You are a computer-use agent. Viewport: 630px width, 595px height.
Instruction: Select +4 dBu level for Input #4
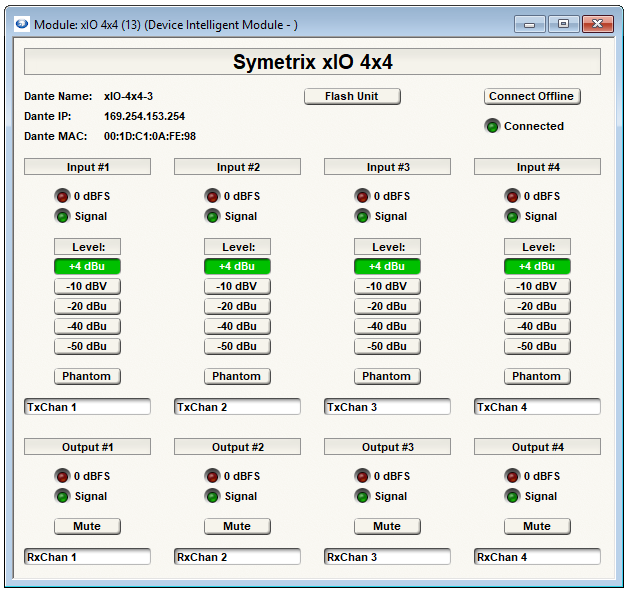537,266
